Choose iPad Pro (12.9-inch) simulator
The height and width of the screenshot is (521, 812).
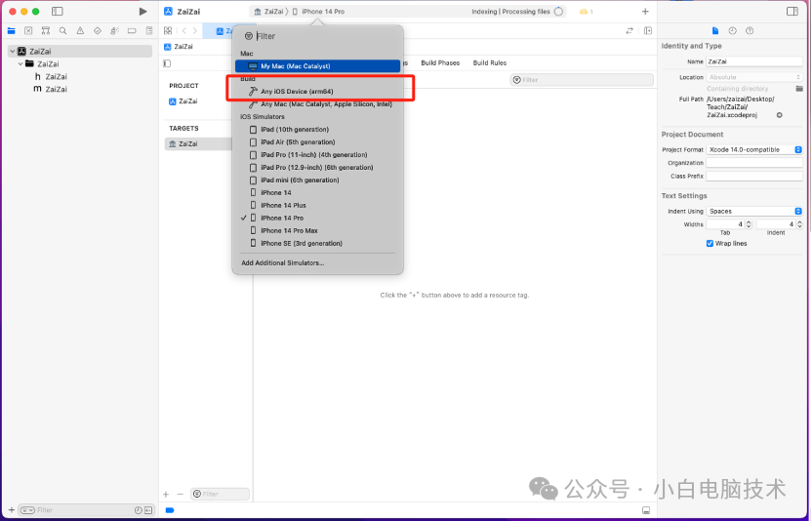pos(317,167)
